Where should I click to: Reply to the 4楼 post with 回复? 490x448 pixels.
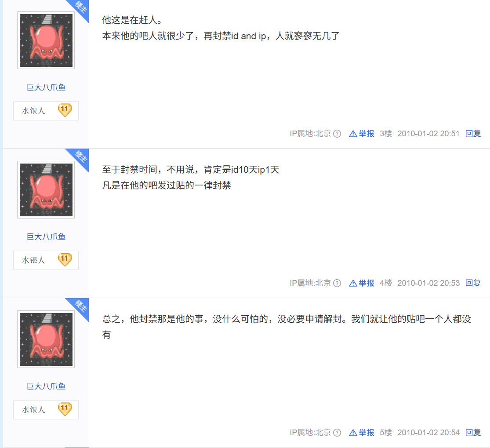(x=473, y=283)
